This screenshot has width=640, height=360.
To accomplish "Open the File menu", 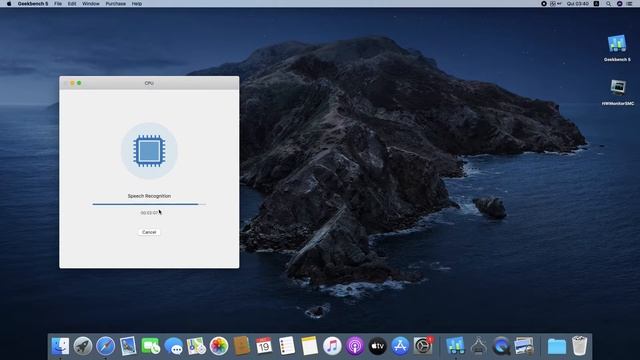I will (x=58, y=4).
